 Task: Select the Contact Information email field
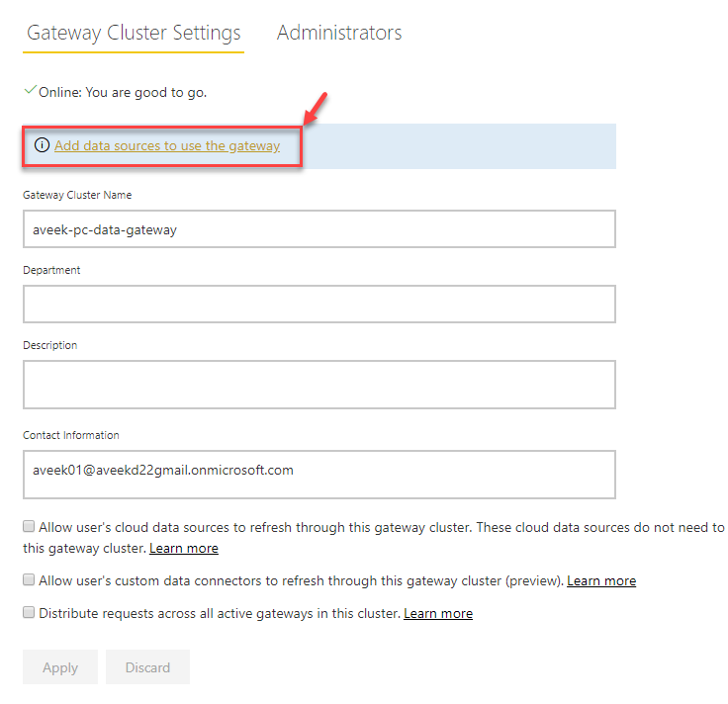(x=318, y=475)
